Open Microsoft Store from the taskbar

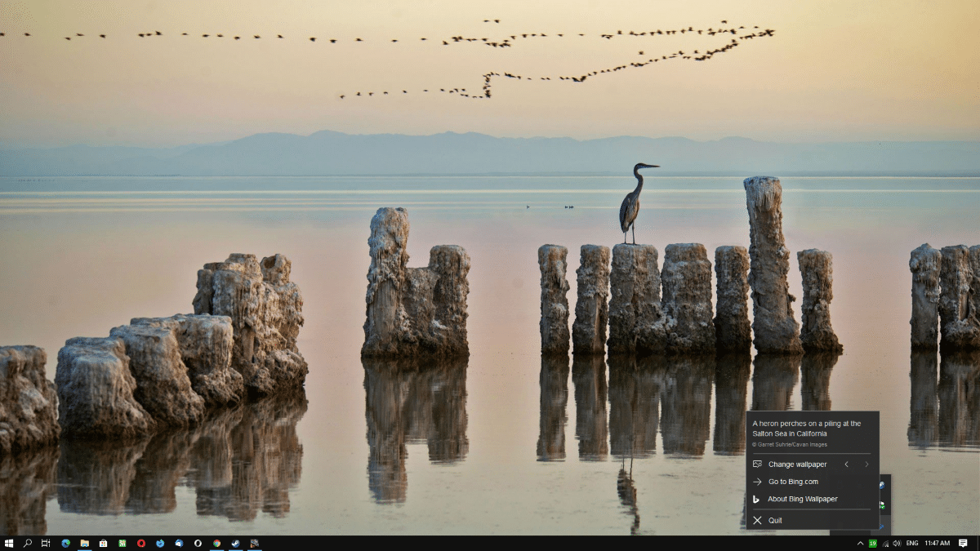pos(103,543)
